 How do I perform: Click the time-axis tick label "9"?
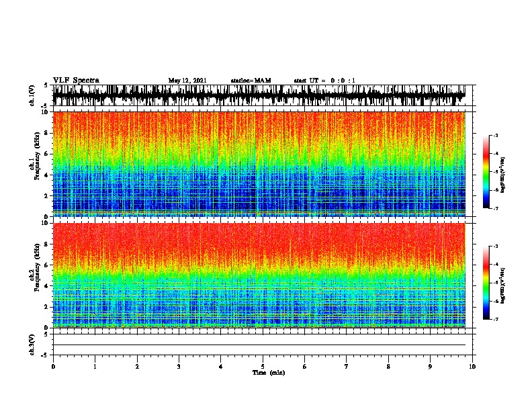[x=430, y=367]
